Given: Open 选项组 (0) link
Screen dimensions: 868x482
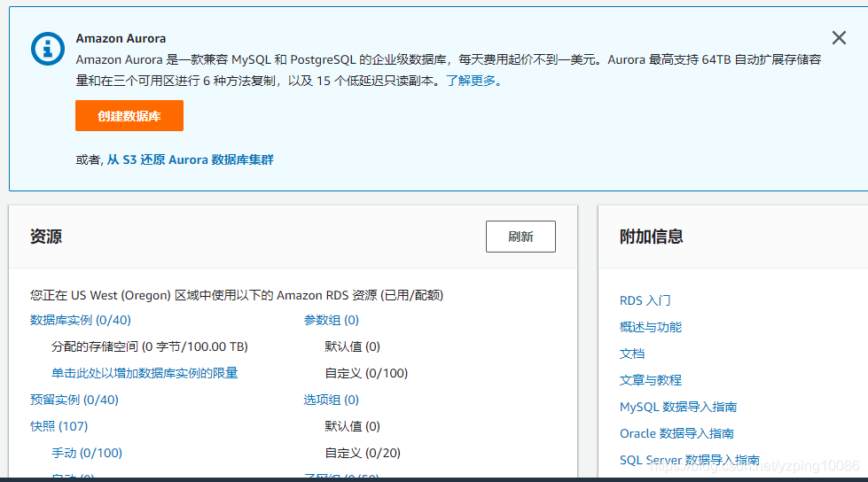Looking at the screenshot, I should click(331, 400).
